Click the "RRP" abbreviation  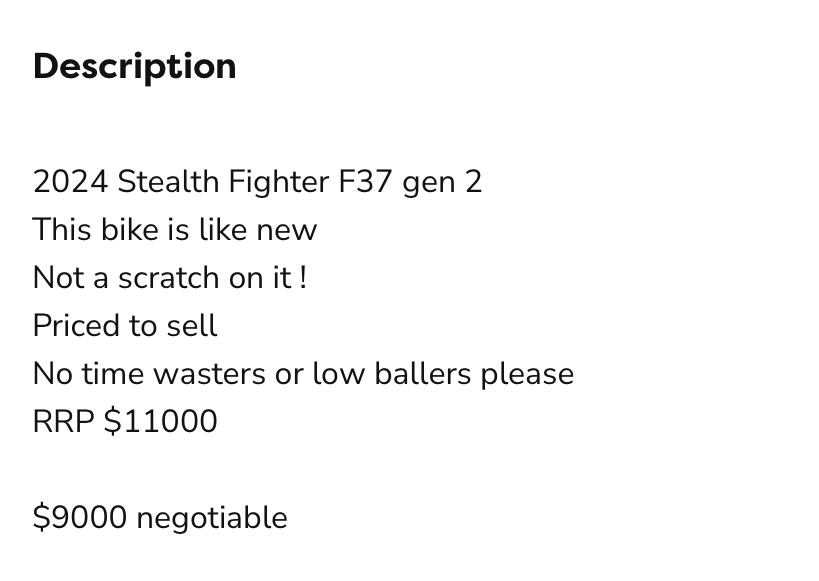[64, 422]
